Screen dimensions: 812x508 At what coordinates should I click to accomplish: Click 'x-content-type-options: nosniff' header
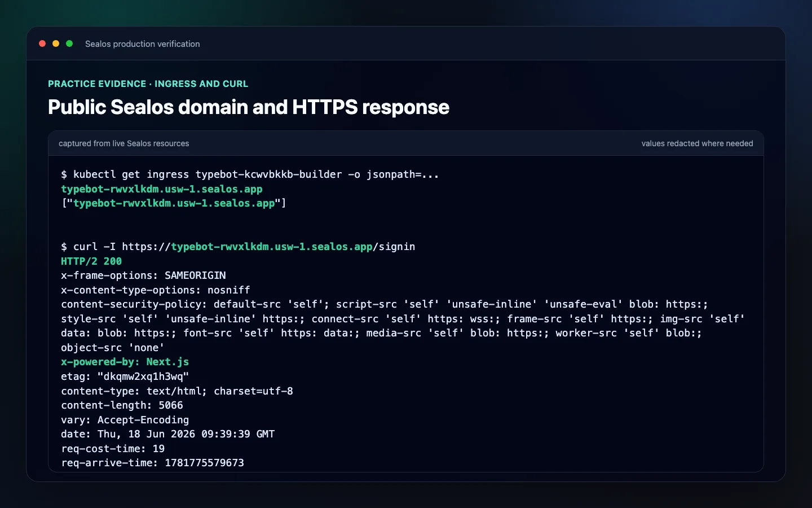pyautogui.click(x=156, y=290)
